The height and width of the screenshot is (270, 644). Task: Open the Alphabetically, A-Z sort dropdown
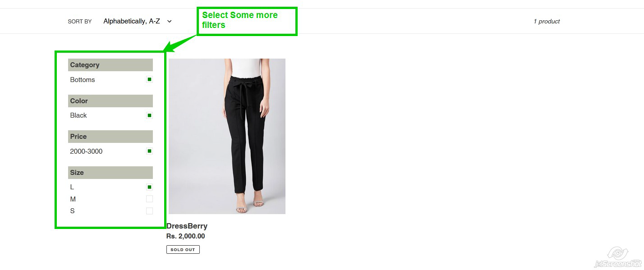coord(132,21)
